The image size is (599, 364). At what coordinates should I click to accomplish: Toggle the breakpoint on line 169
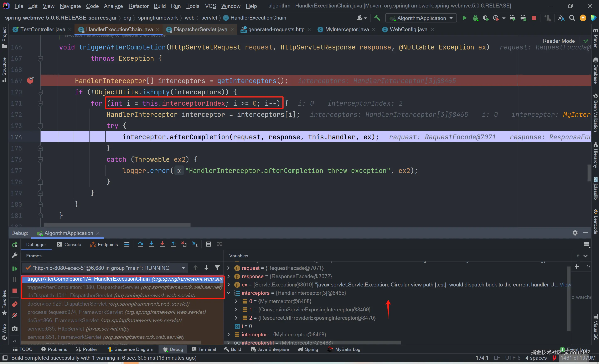[x=30, y=81]
